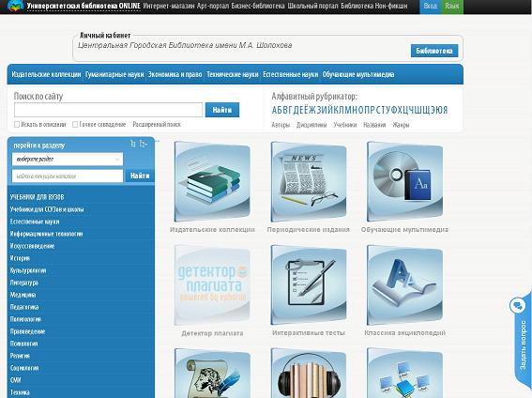Click the Библиотека button

tap(434, 51)
